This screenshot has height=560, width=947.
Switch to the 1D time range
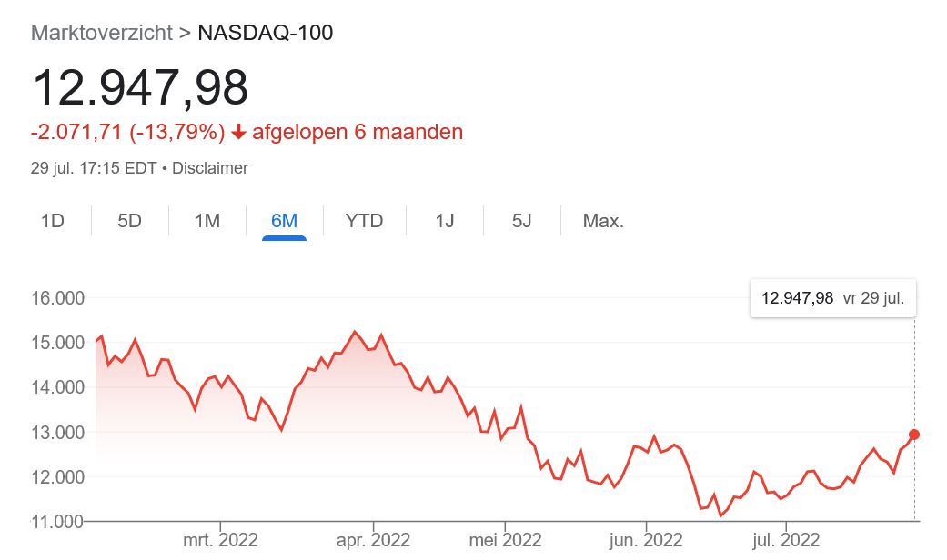[52, 220]
